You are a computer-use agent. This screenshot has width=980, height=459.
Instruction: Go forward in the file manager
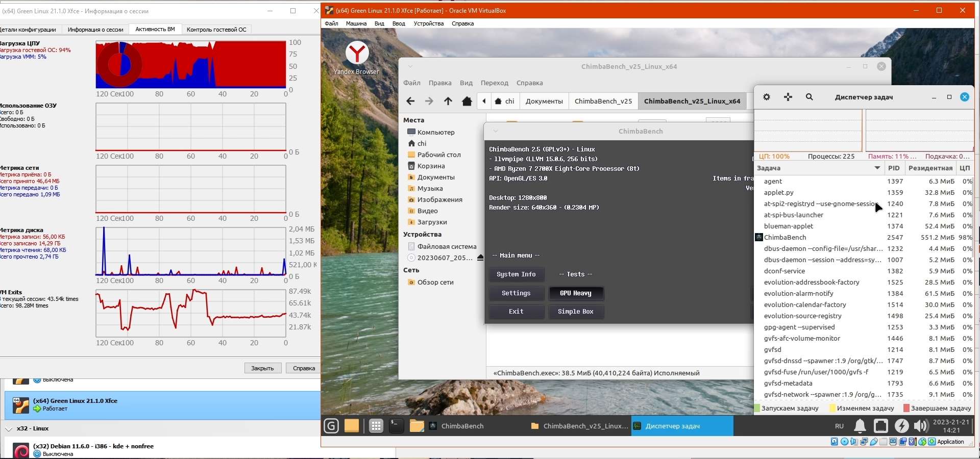(429, 101)
